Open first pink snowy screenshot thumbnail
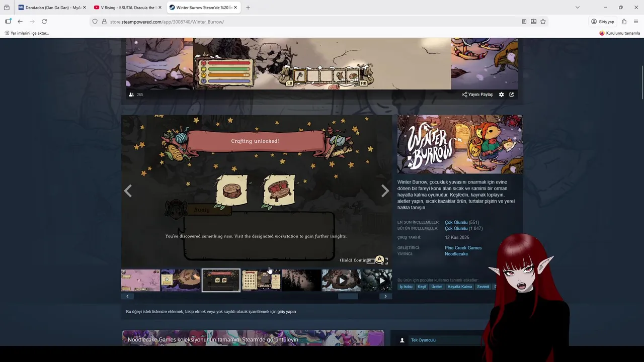Image resolution: width=644 pixels, height=362 pixels. tap(140, 281)
